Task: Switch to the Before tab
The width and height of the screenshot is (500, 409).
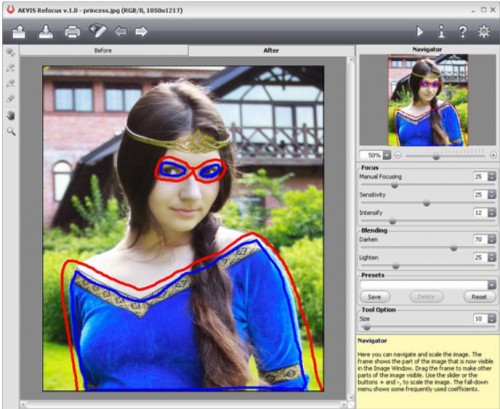Action: tap(103, 50)
